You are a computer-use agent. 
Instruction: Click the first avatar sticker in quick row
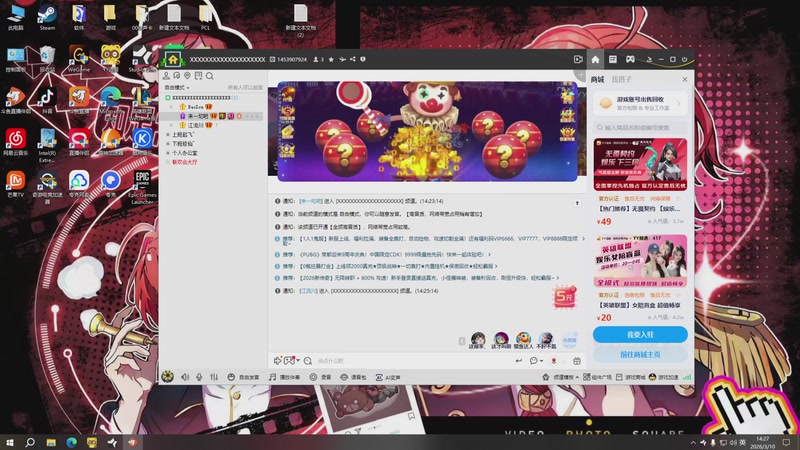point(478,339)
